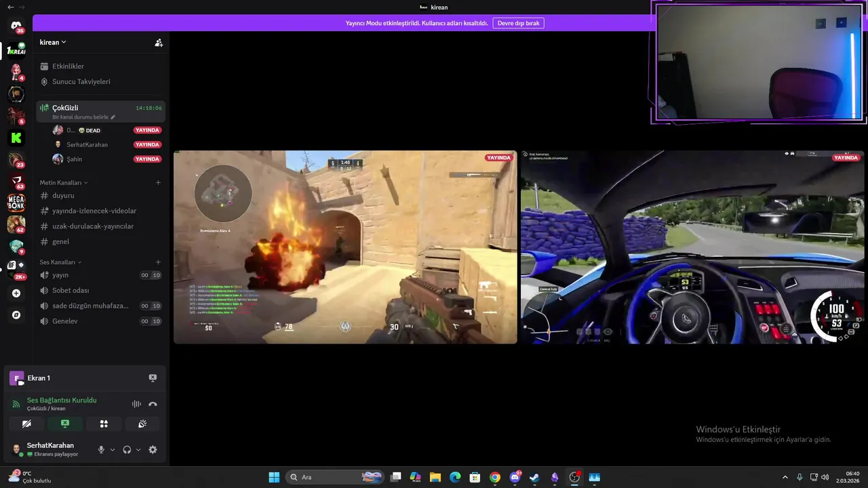Add a channel to Metin Kanalları
Screen dimensions: 868x488
pyautogui.click(x=158, y=182)
